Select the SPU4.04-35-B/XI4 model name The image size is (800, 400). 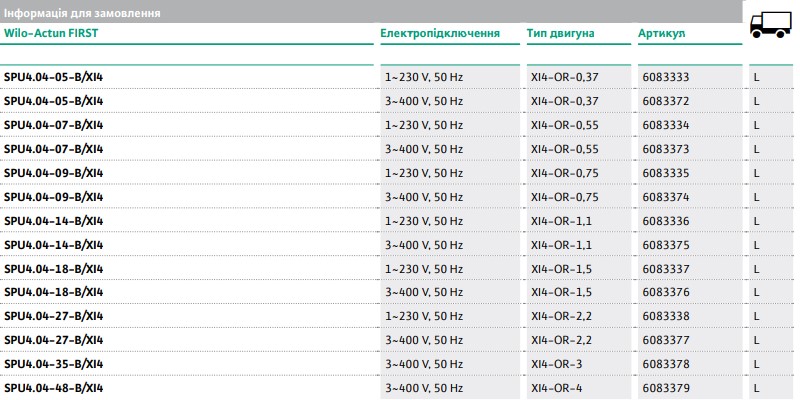tap(54, 364)
